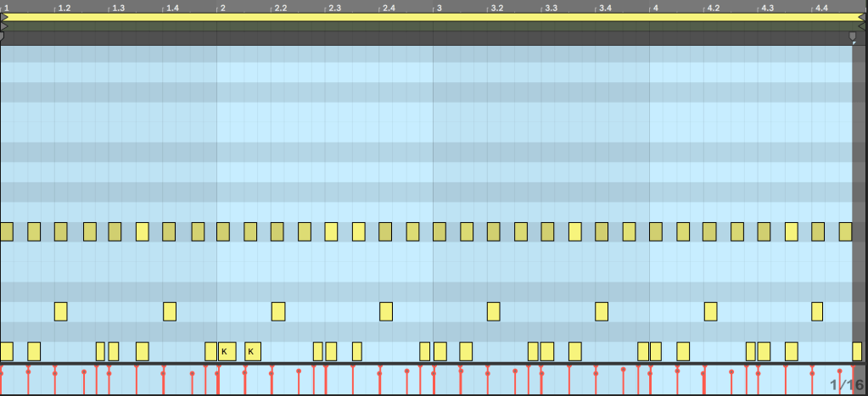Click the grey end flag marker near bar 4.4
The width and height of the screenshot is (868, 396).
point(854,37)
